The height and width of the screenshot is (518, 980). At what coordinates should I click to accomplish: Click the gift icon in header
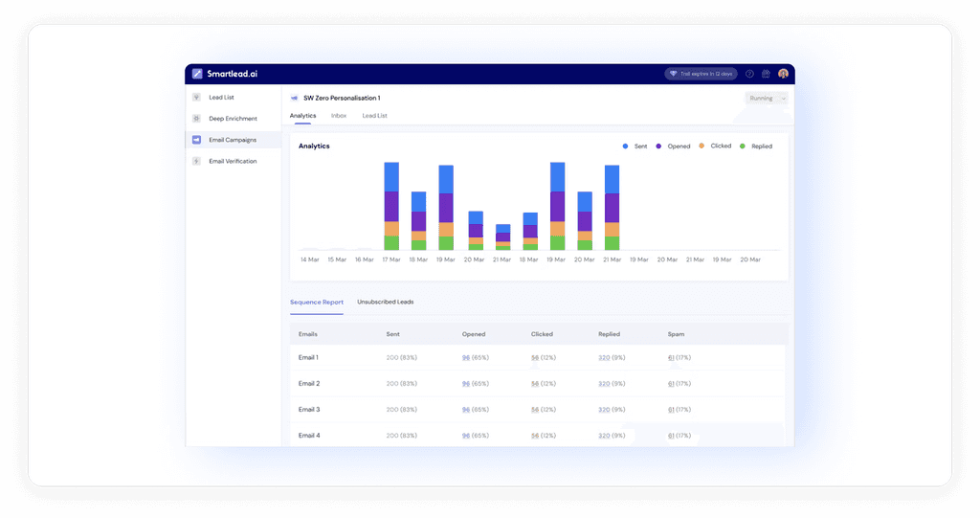[x=766, y=74]
